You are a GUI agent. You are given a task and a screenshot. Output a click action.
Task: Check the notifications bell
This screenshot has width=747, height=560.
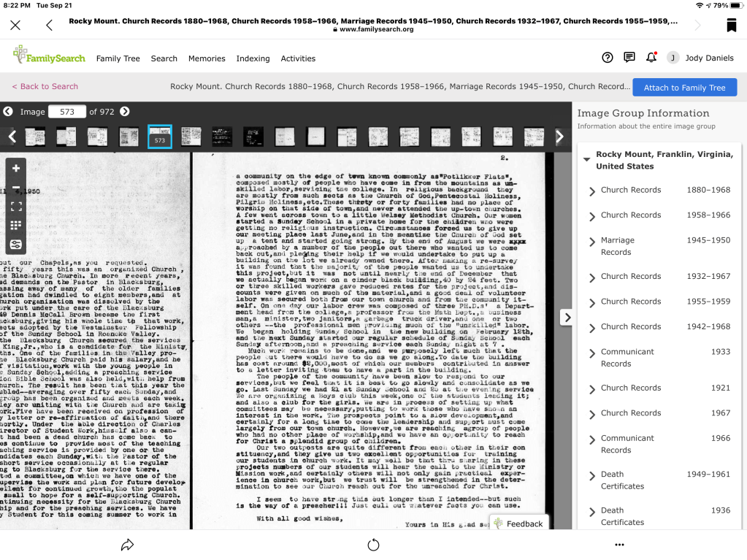(651, 58)
